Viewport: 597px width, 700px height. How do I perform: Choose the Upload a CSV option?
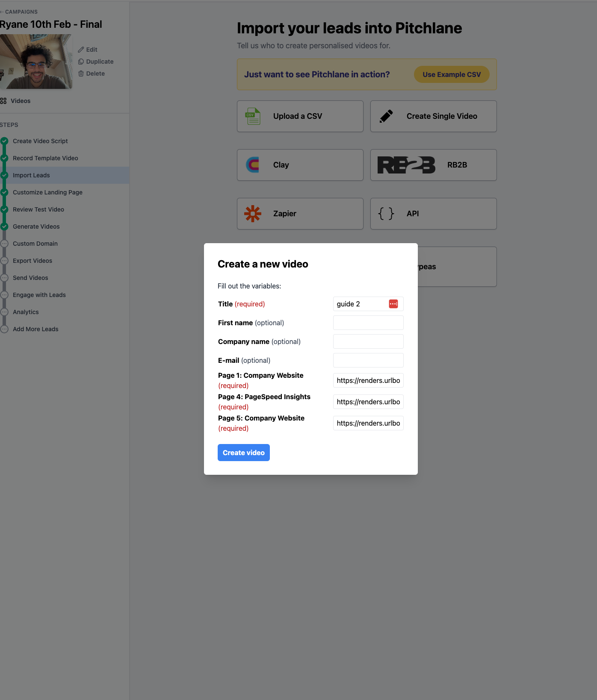coord(300,116)
